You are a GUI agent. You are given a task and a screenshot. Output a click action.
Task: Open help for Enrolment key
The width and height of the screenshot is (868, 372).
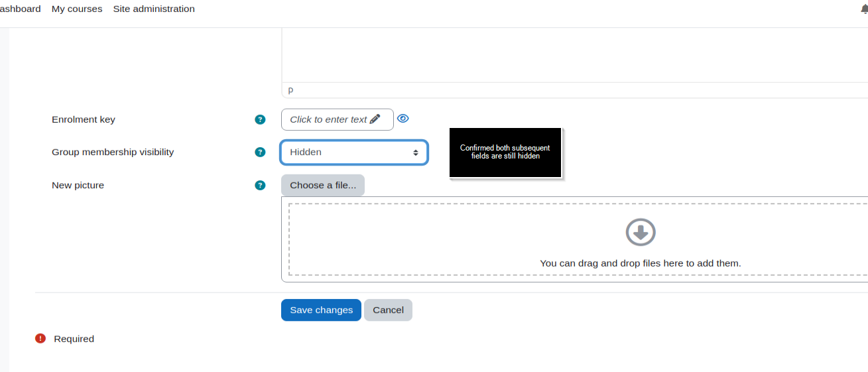pyautogui.click(x=260, y=119)
